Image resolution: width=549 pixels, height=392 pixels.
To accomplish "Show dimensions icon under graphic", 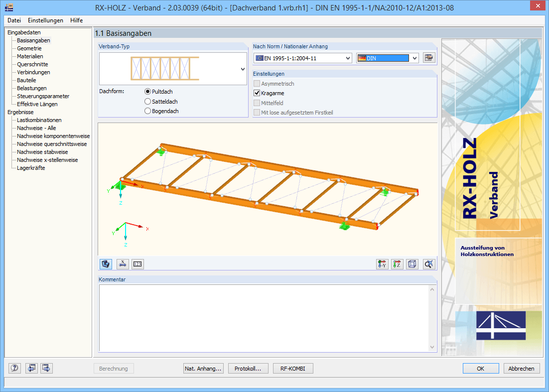I will click(123, 264).
